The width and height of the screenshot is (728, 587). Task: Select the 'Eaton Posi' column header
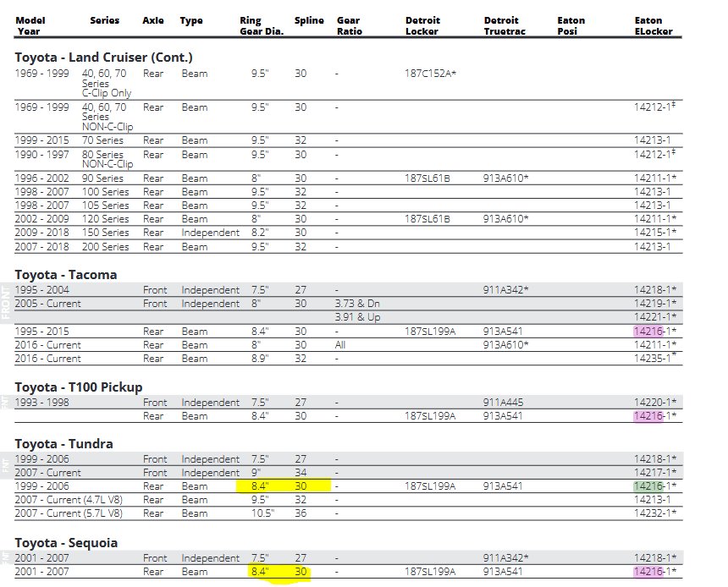click(x=571, y=26)
